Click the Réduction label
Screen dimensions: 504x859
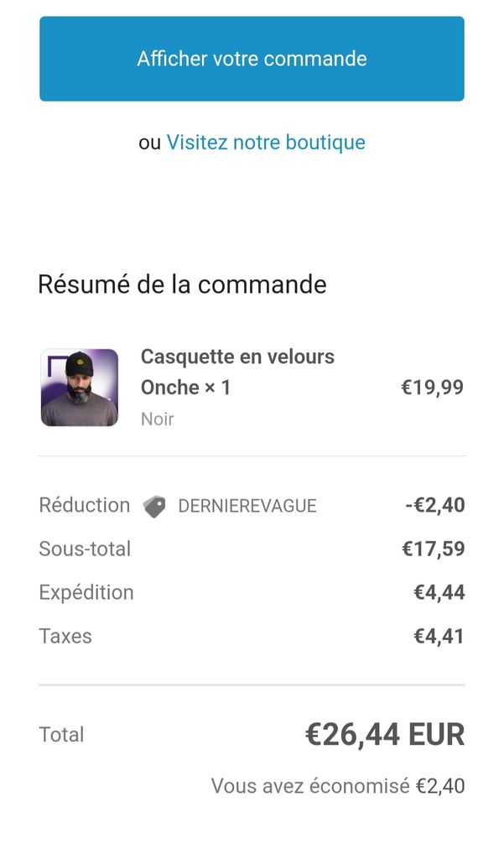click(84, 505)
